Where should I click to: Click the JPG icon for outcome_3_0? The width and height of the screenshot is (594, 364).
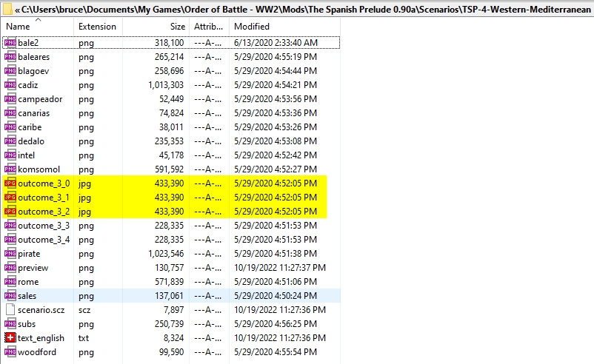[10, 183]
